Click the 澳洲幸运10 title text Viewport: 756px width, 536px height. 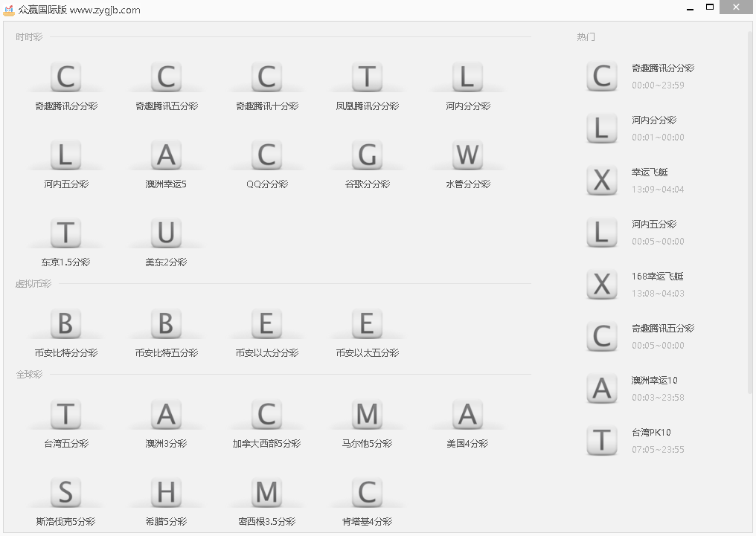tap(655, 381)
